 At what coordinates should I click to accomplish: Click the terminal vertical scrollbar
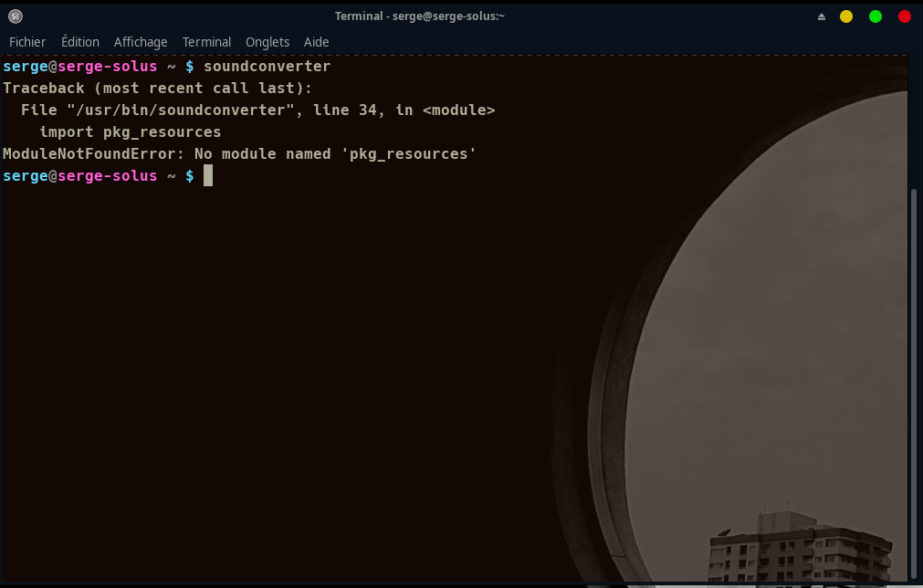tap(914, 385)
